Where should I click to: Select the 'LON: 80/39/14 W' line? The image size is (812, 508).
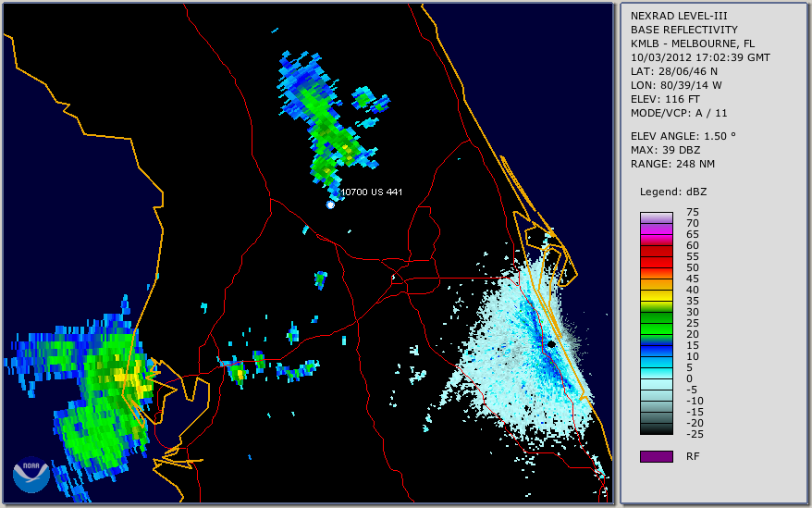pyautogui.click(x=676, y=85)
